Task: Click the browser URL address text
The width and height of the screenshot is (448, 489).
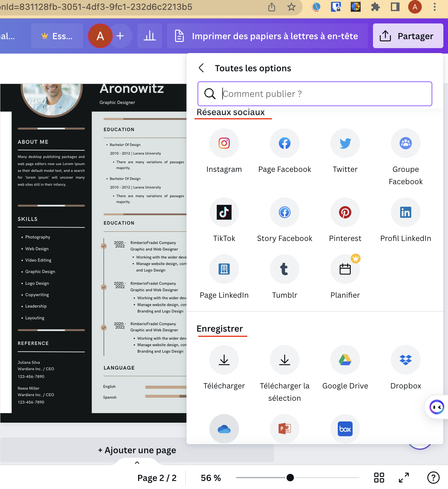Action: [96, 7]
